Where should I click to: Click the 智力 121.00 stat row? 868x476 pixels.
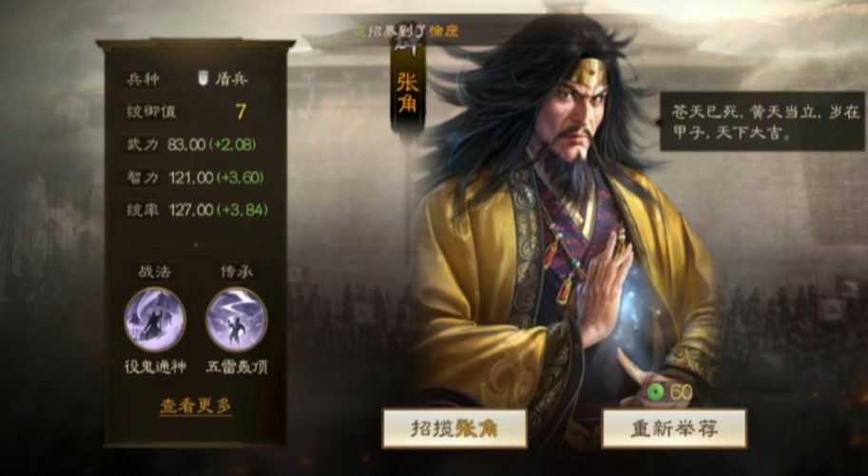[196, 177]
